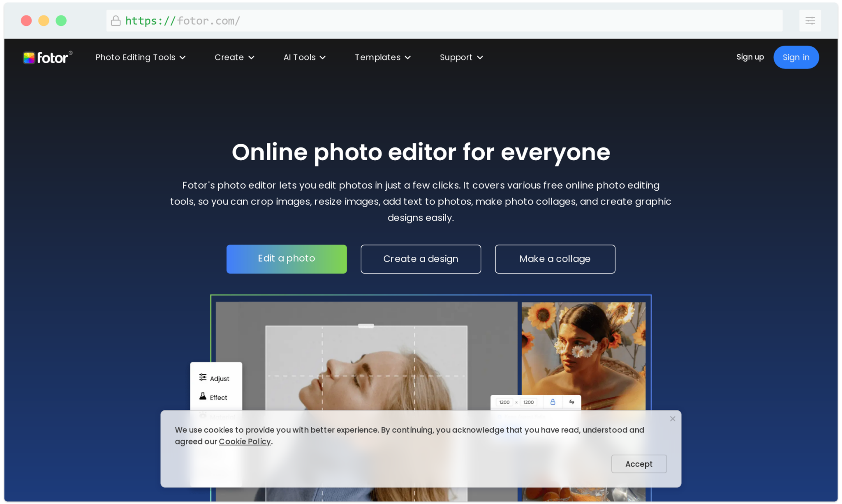Expand the Create dropdown

coord(234,58)
